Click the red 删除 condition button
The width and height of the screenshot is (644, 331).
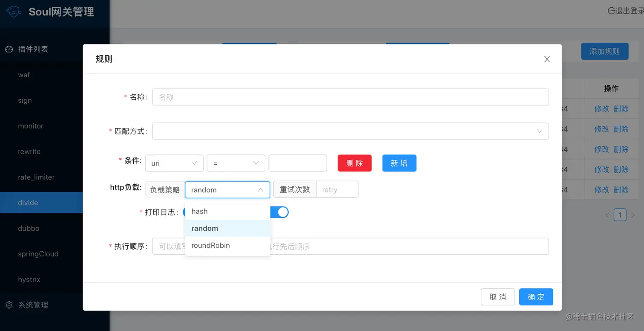coord(355,163)
